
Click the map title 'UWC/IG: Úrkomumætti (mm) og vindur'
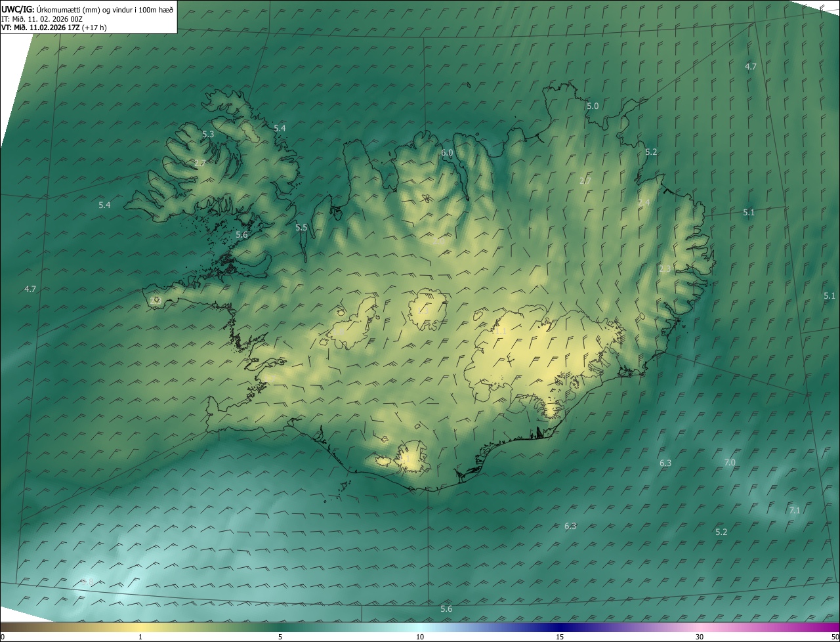pyautogui.click(x=87, y=9)
